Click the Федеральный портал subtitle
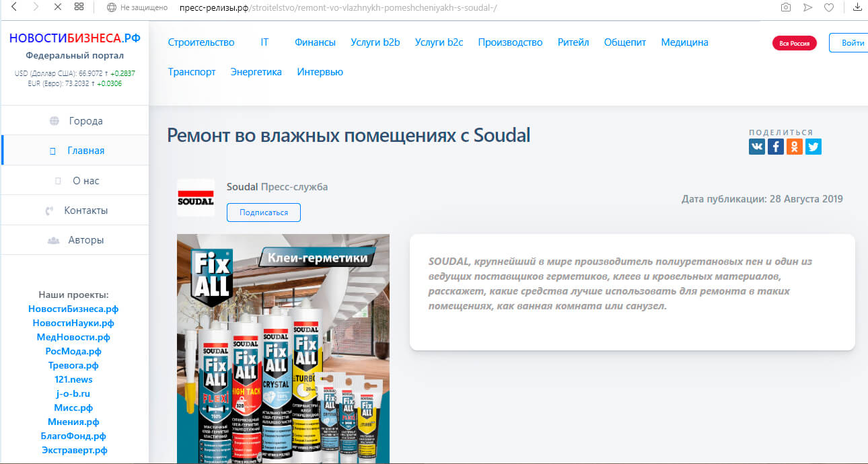Image resolution: width=868 pixels, height=464 pixels. tap(75, 56)
